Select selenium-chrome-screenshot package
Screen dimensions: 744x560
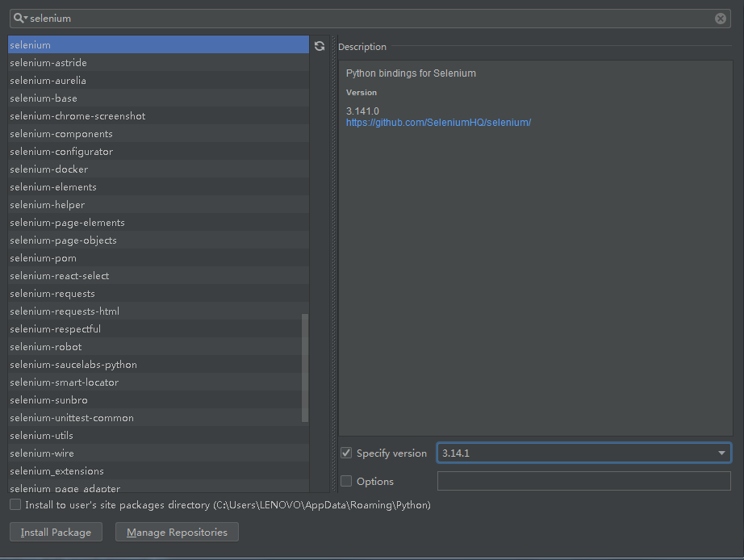[158, 116]
